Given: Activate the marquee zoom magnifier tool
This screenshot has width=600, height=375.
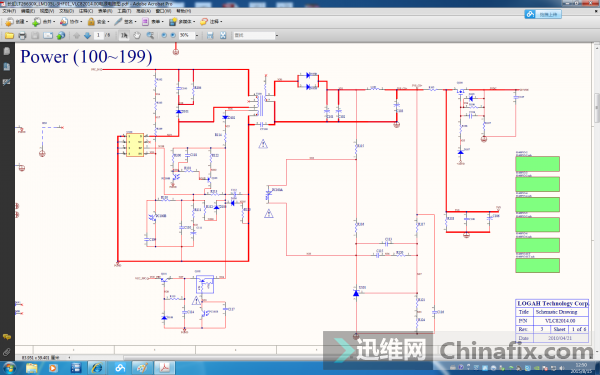Looking at the screenshot, I should (150, 36).
